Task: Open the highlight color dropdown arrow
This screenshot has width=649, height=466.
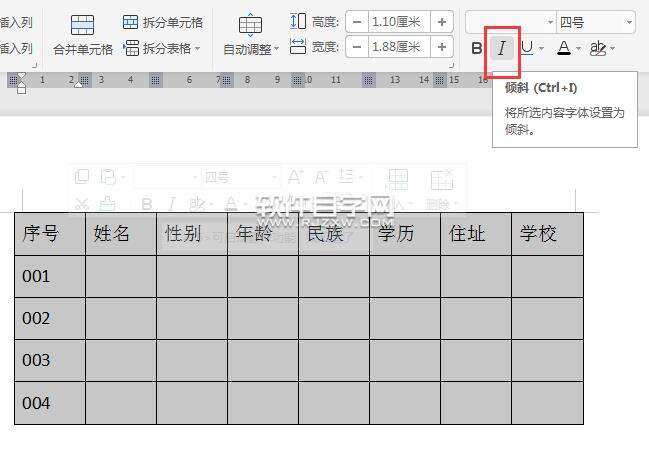Action: pyautogui.click(x=612, y=49)
